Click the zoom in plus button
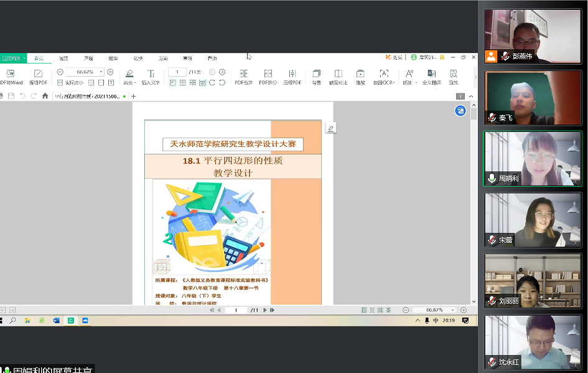 tap(110, 72)
